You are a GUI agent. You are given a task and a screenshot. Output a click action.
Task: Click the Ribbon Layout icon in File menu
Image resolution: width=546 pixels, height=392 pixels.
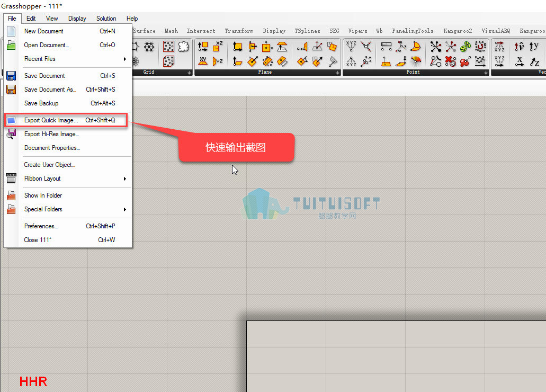coord(11,179)
